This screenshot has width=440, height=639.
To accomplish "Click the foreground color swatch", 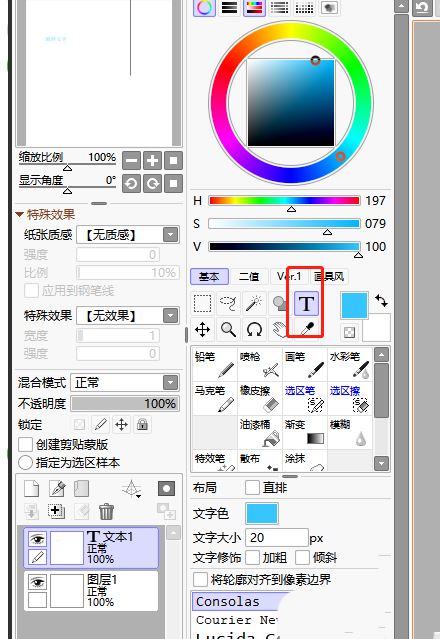I will pyautogui.click(x=354, y=304).
